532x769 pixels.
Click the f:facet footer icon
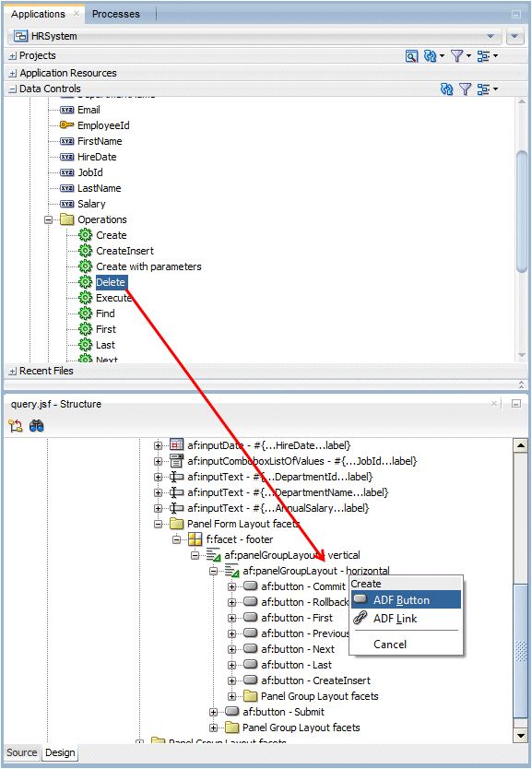click(x=195, y=539)
